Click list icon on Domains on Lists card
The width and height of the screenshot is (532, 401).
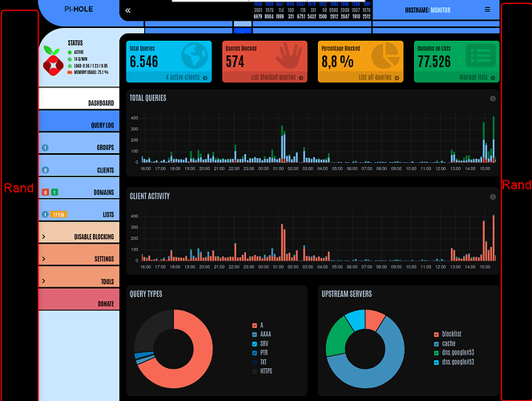click(x=482, y=56)
